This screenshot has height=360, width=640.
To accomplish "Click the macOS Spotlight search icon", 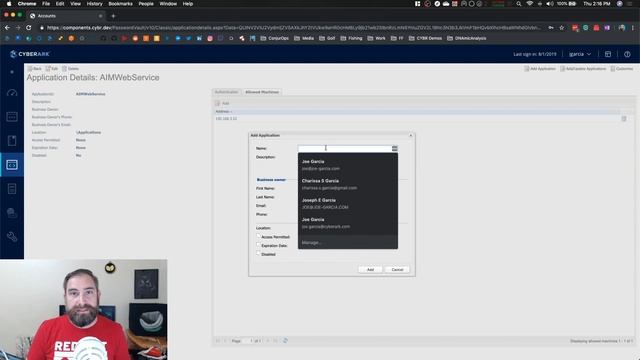I will [x=518, y=4].
